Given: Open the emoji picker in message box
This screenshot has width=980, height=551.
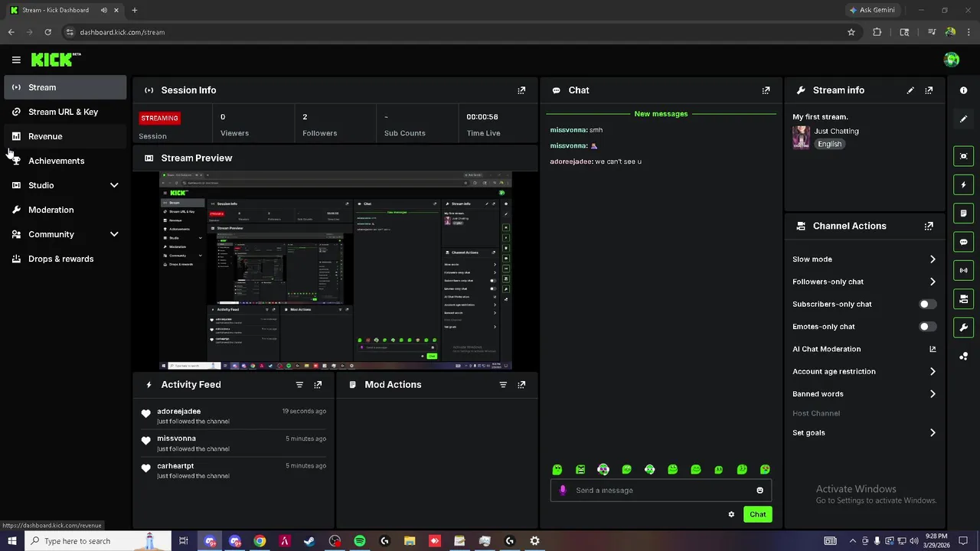Looking at the screenshot, I should point(759,491).
